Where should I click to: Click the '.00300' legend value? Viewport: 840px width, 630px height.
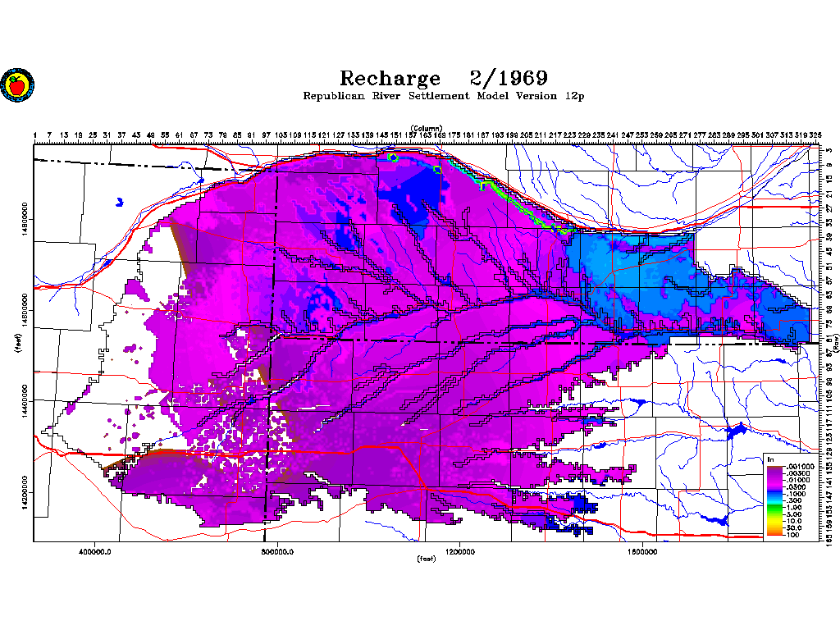pos(798,473)
